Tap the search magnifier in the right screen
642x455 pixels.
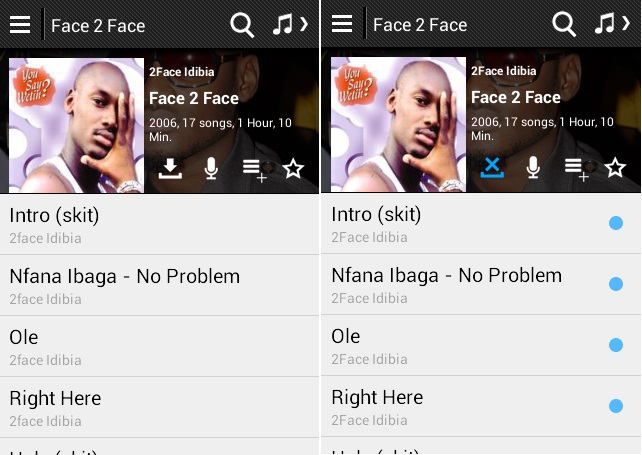[564, 25]
